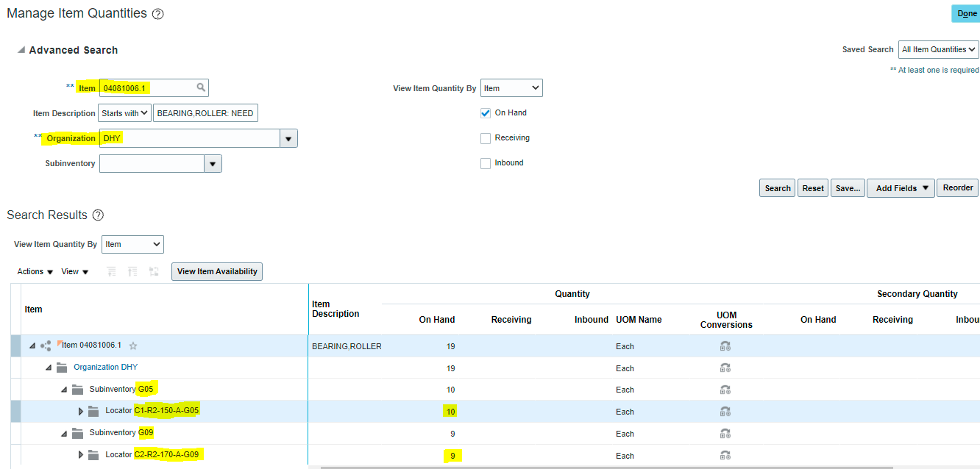Click the first tree navigation icon in results toolbar
Viewport: 980px width, 469px height.
tap(111, 271)
